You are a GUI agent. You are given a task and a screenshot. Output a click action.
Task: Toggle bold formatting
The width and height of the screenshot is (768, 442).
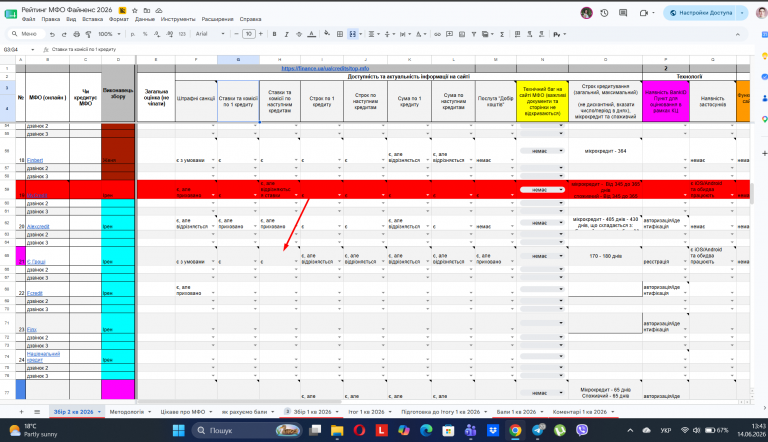click(x=274, y=34)
